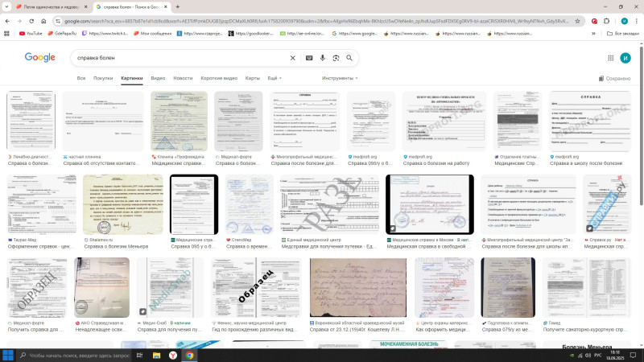Search by image using the Lens icon
This screenshot has height=362, width=644.
pos(336,58)
